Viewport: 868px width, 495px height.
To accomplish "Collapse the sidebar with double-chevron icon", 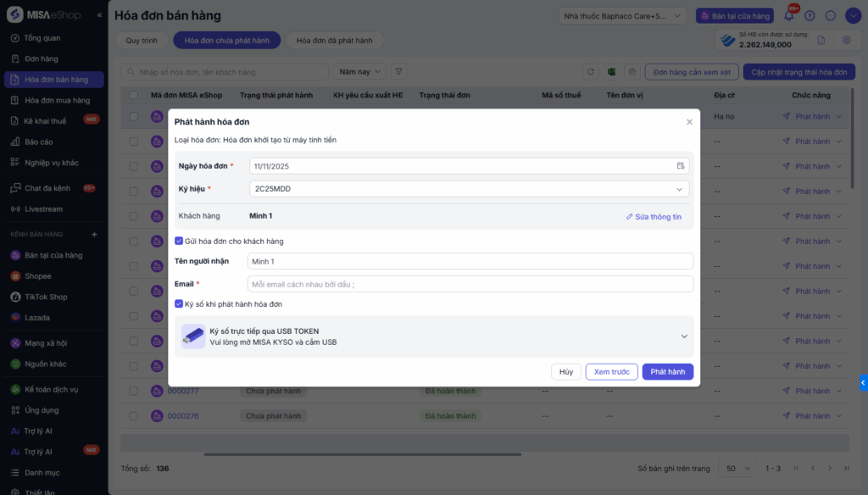I will point(99,15).
